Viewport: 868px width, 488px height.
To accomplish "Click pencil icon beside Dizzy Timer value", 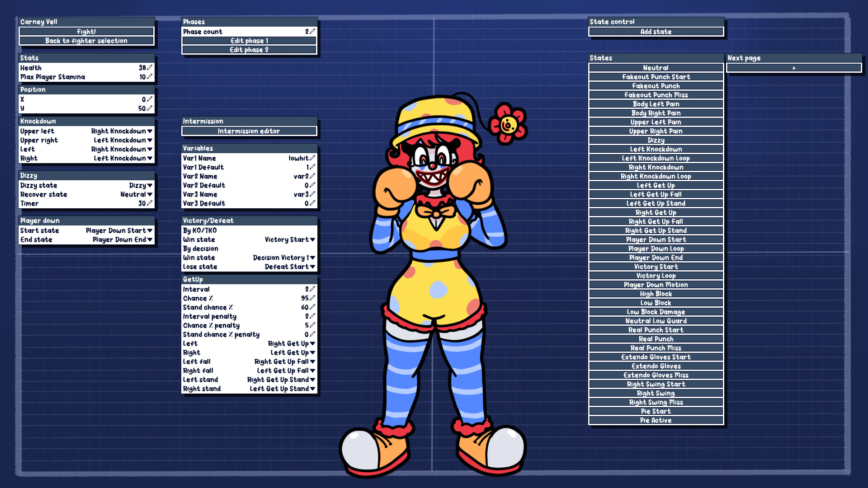I will (x=150, y=203).
